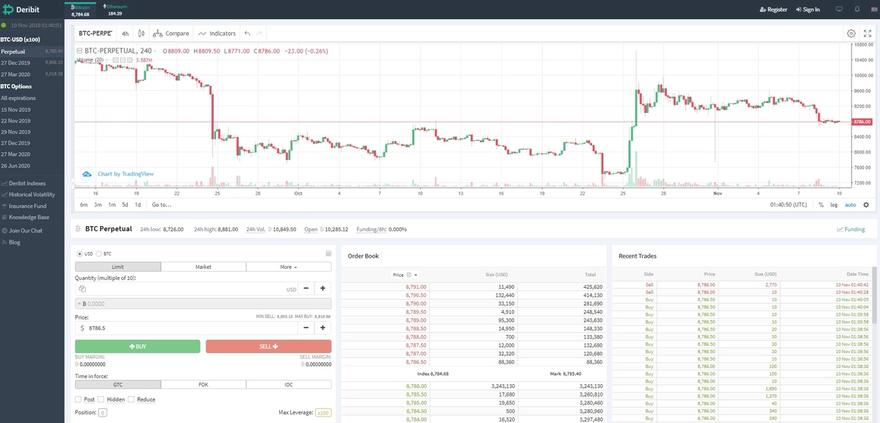Select GTC time in force
The height and width of the screenshot is (423, 880).
pyautogui.click(x=118, y=385)
